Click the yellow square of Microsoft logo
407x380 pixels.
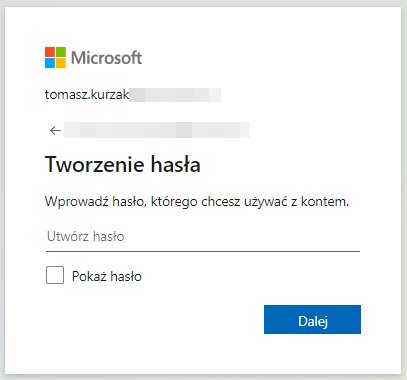click(61, 63)
